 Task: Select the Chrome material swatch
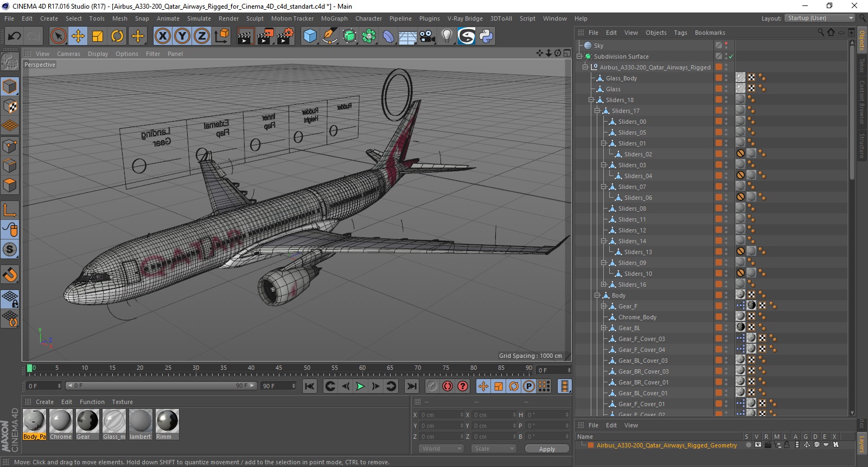tap(61, 424)
